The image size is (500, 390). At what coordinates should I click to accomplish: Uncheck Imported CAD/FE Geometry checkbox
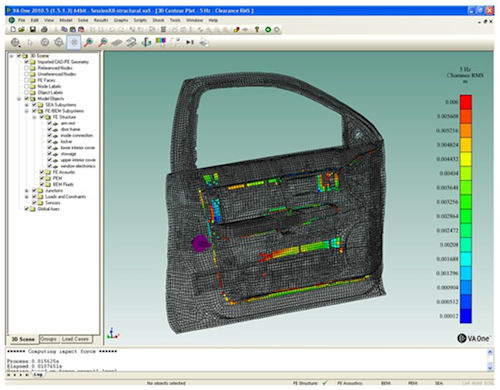click(x=26, y=62)
